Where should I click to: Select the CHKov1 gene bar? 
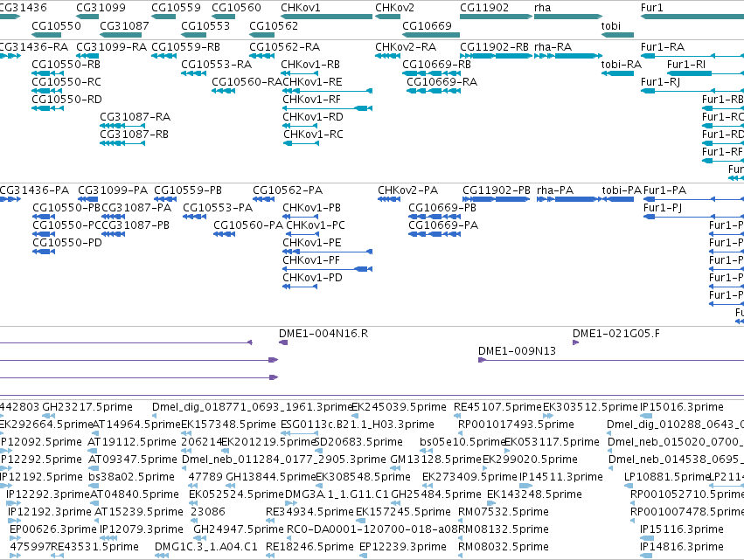326,17
